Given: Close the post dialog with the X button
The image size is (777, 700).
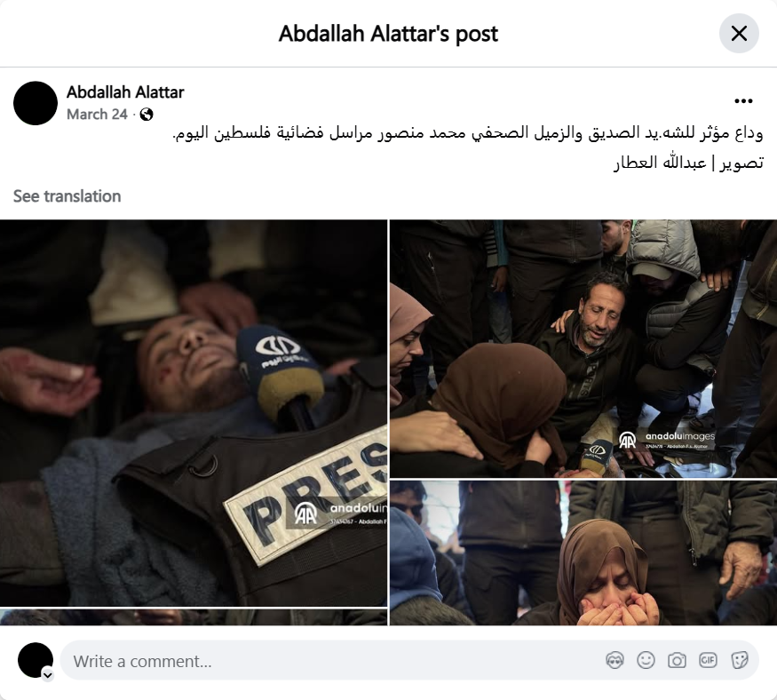Looking at the screenshot, I should [x=739, y=34].
